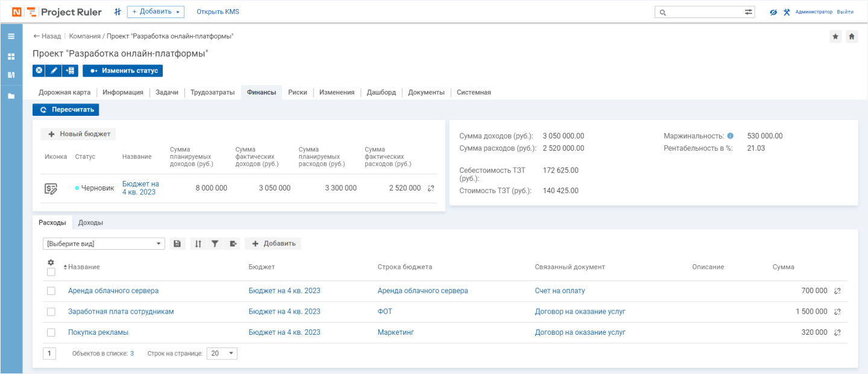Open the Маркетинг budget line link
Viewport: 868px width, 374px height.
396,332
